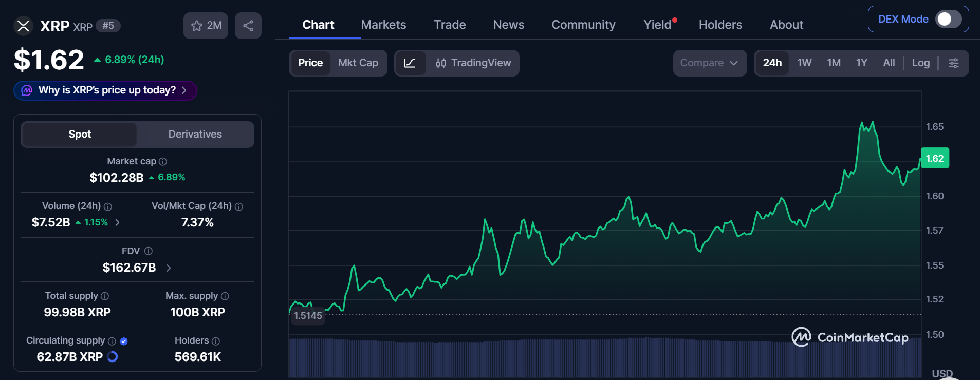Click the 1.65 y-axis label
980x380 pixels.
[934, 127]
